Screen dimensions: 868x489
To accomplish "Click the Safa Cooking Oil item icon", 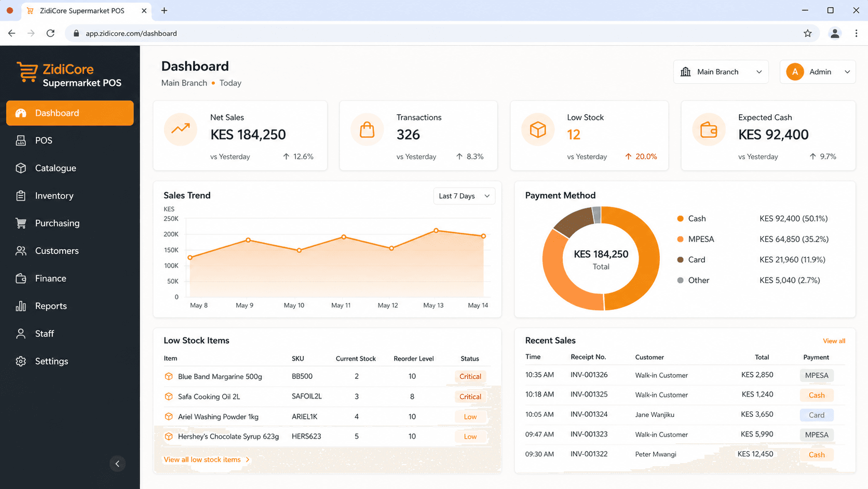I will (169, 397).
